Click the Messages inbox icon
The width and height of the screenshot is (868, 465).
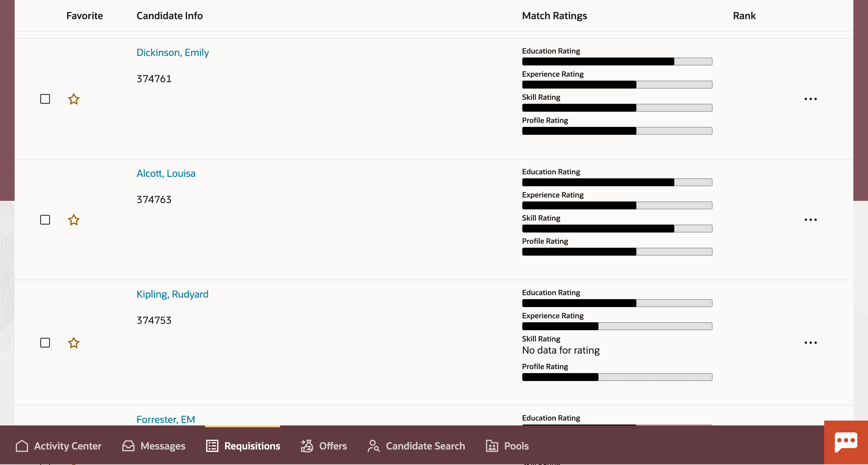click(129, 446)
